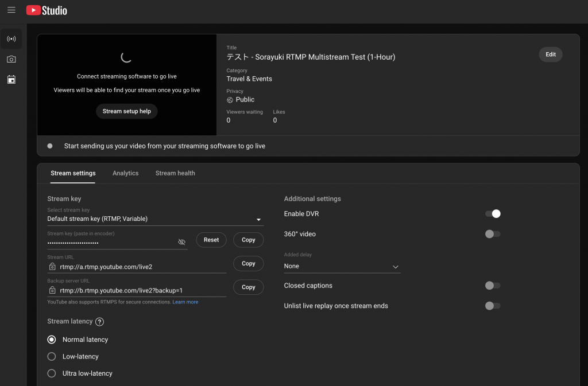Open the hamburger navigation menu

click(11, 10)
